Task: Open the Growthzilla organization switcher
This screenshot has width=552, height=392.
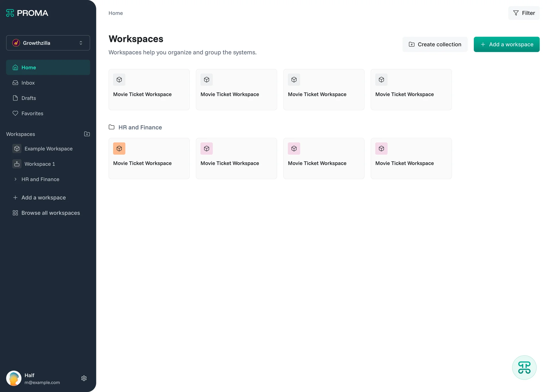Action: (48, 43)
